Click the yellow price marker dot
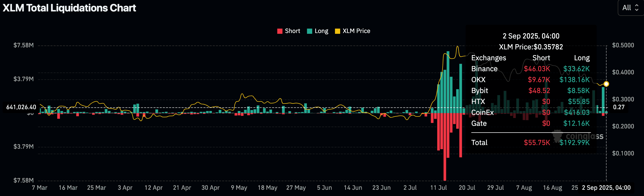This screenshot has width=644, height=196. [606, 84]
